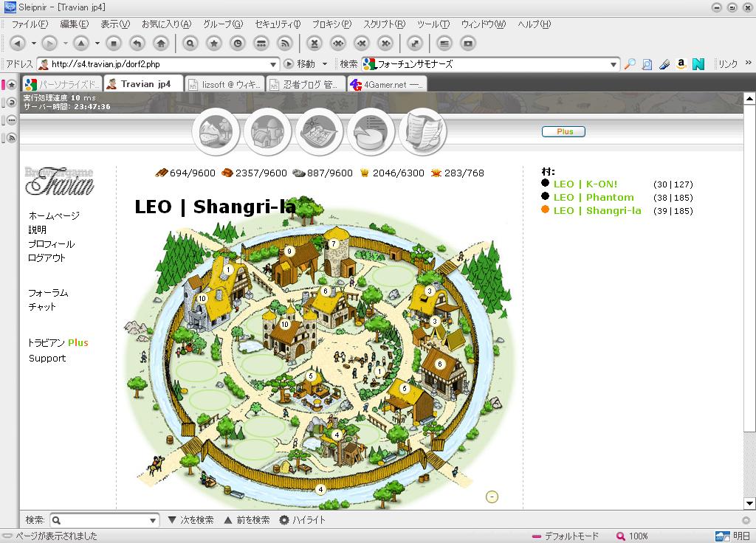
Task: Click the address bar URL field
Action: click(x=158, y=64)
